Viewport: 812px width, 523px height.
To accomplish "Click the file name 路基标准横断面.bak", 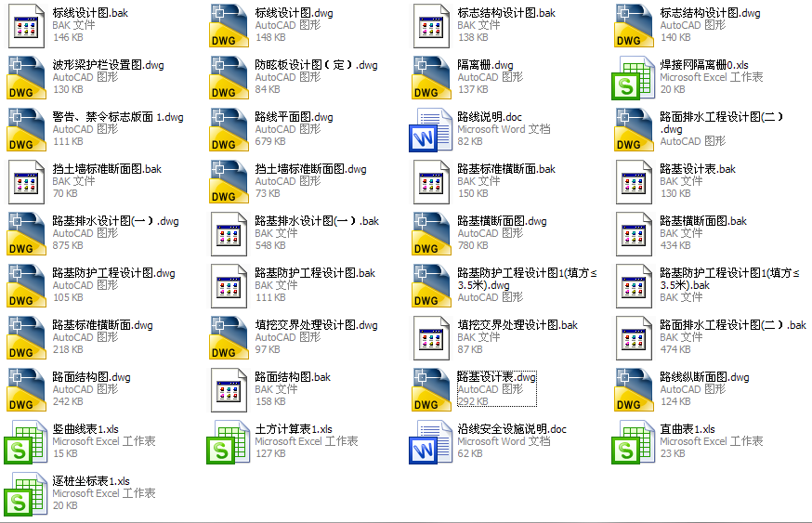I will (506, 169).
